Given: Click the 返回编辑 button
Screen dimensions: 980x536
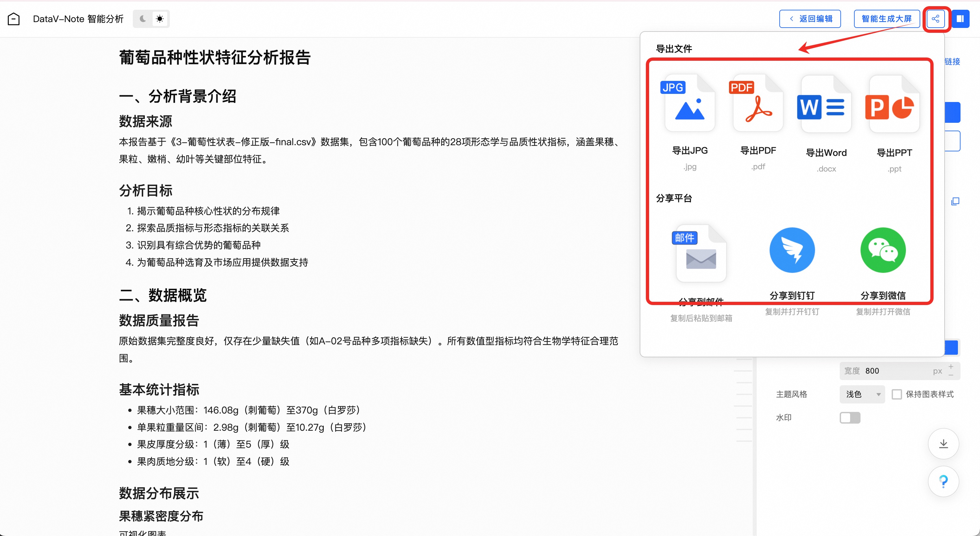Looking at the screenshot, I should tap(810, 19).
